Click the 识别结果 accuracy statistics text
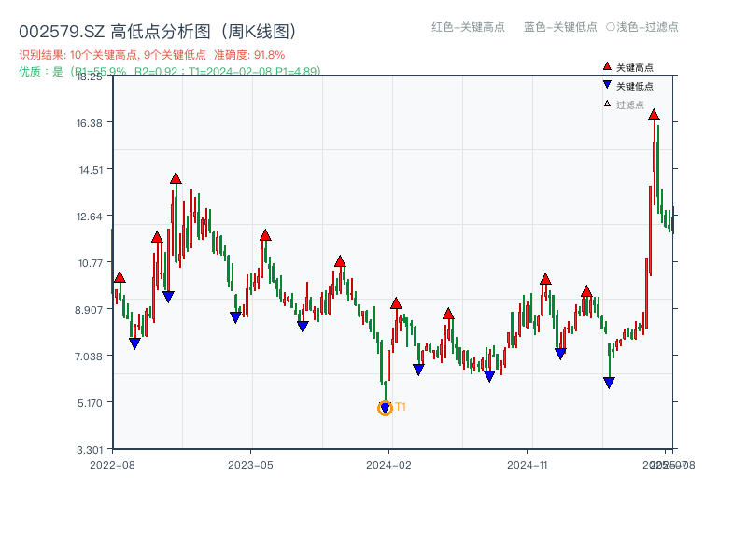Image resolution: width=747 pixels, height=560 pixels. pyautogui.click(x=154, y=55)
